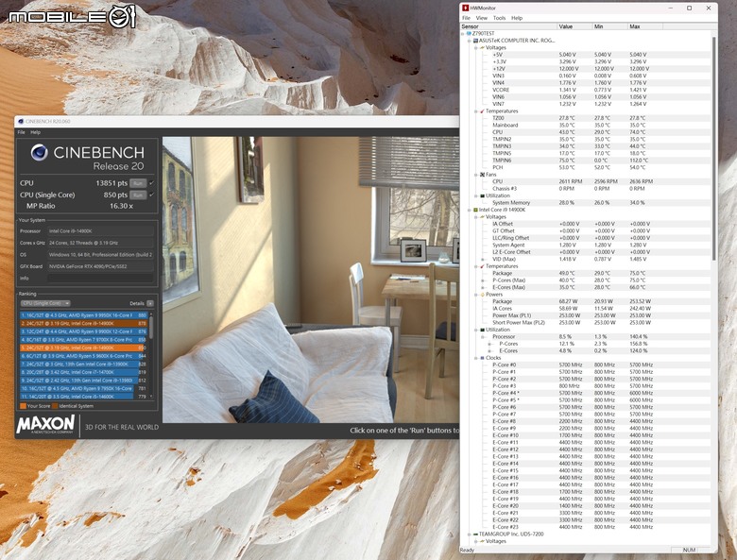The image size is (737, 560).
Task: Select the orange ranking row scoring 850
Action: click(x=83, y=348)
